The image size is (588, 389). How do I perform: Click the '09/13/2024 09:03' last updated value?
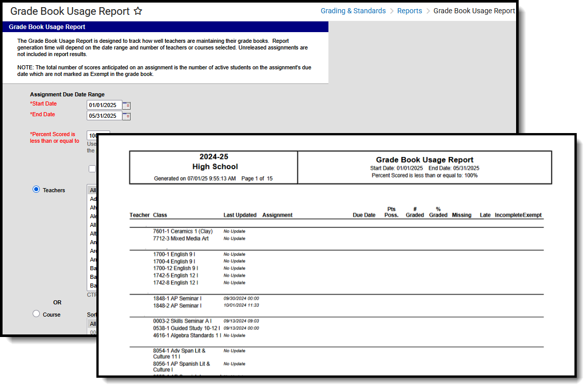[x=241, y=321]
